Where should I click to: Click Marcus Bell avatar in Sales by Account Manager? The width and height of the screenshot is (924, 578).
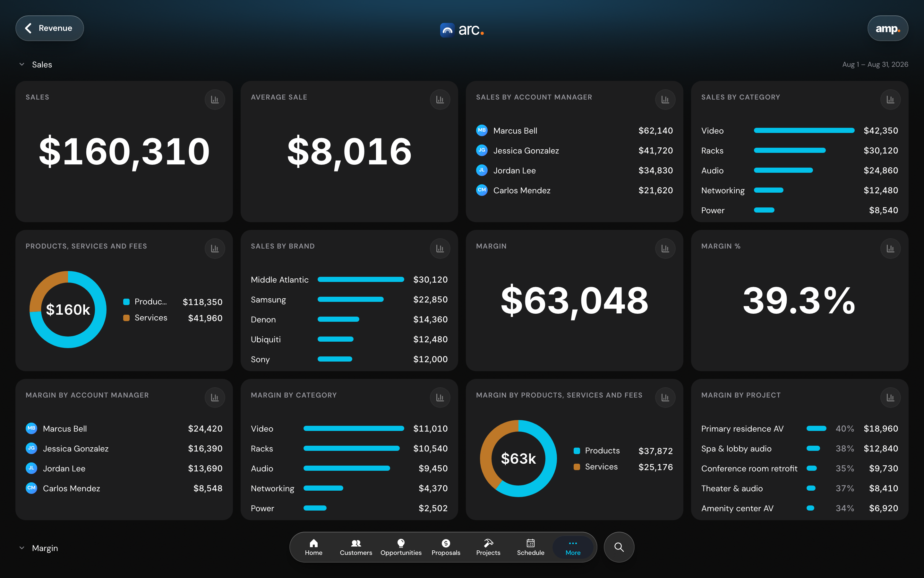click(482, 130)
